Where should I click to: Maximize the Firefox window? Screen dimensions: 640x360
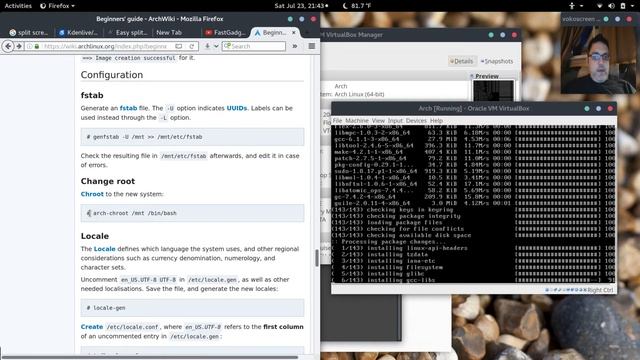click(302, 19)
